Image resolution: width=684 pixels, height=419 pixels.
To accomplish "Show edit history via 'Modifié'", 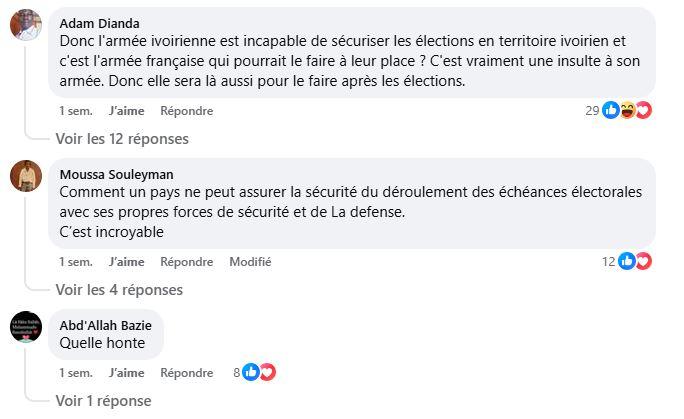I will pyautogui.click(x=250, y=261).
